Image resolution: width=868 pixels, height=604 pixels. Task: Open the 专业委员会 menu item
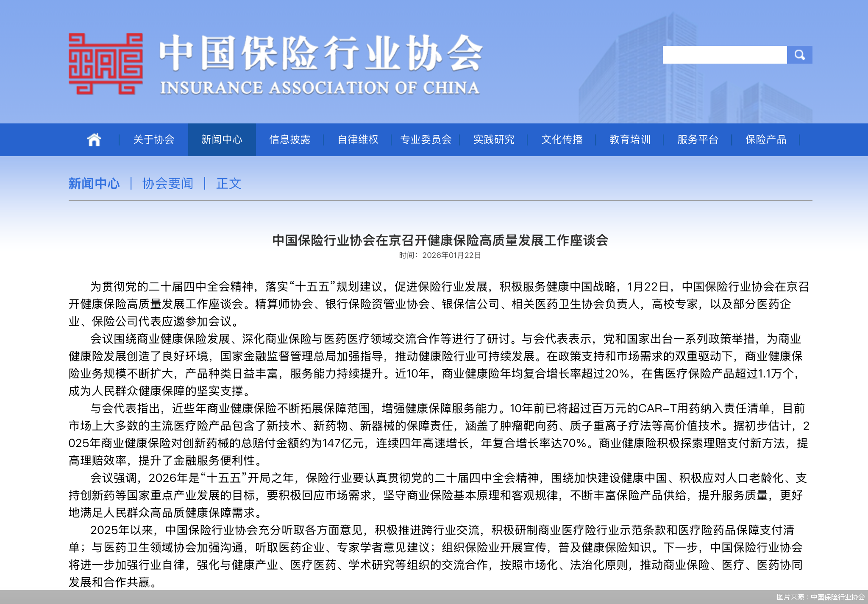(426, 140)
